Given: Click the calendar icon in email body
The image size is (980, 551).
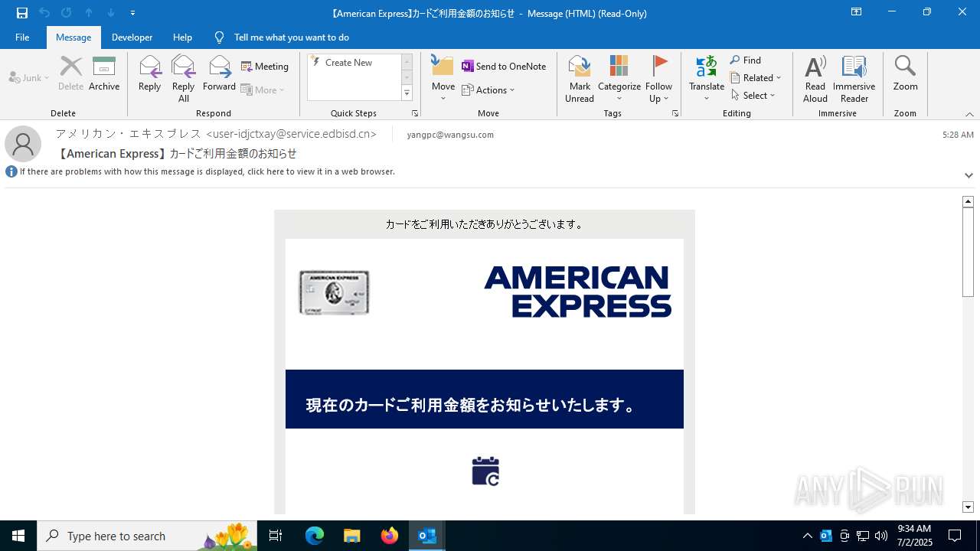Looking at the screenshot, I should 485,471.
